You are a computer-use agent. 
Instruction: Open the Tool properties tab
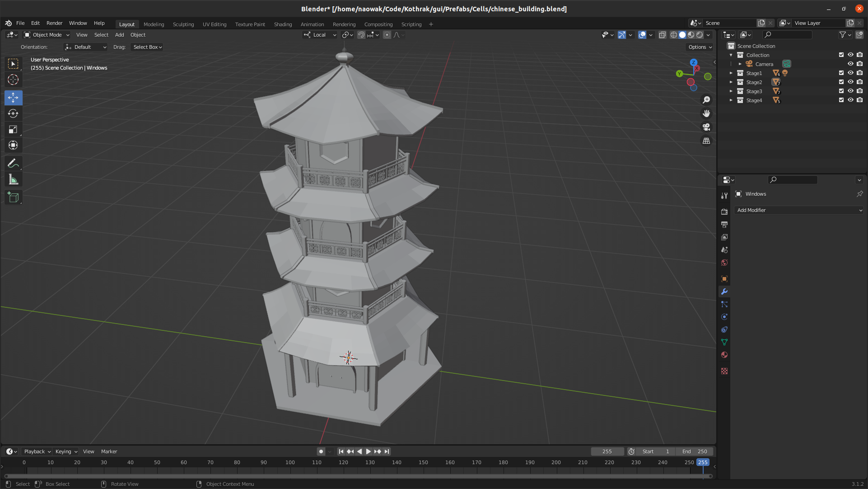[724, 196]
